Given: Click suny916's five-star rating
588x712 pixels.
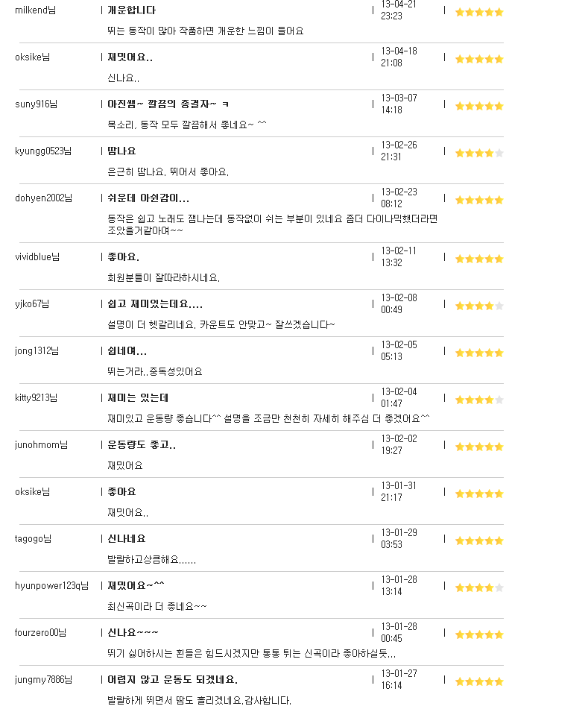Looking at the screenshot, I should [x=479, y=107].
